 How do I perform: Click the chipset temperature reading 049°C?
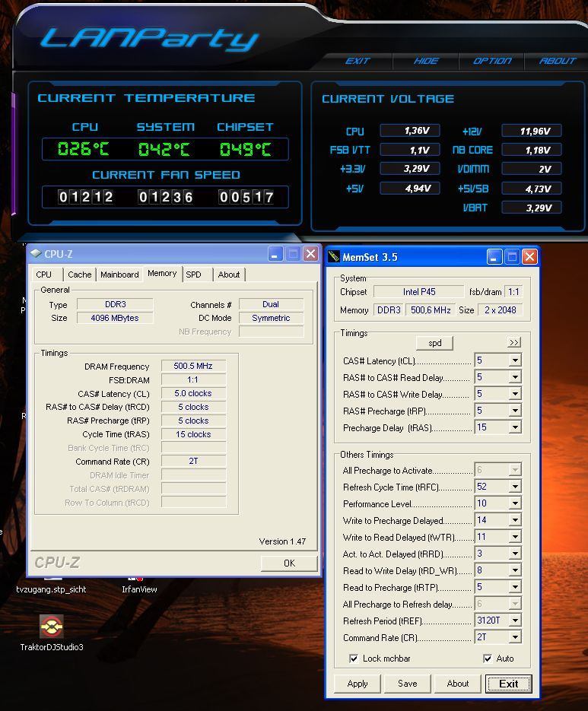(x=246, y=149)
